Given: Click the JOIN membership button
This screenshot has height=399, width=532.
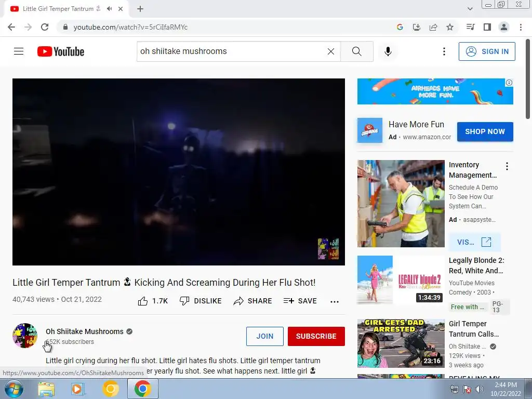Looking at the screenshot, I should (264, 336).
